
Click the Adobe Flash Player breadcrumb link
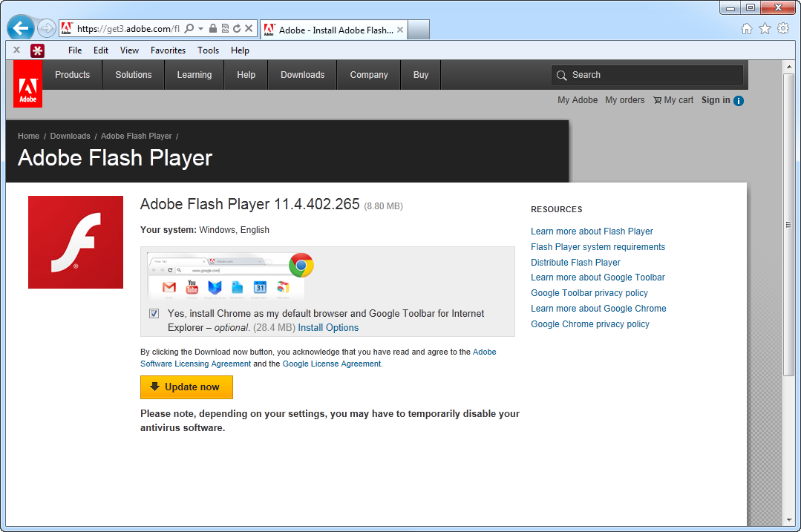click(137, 136)
